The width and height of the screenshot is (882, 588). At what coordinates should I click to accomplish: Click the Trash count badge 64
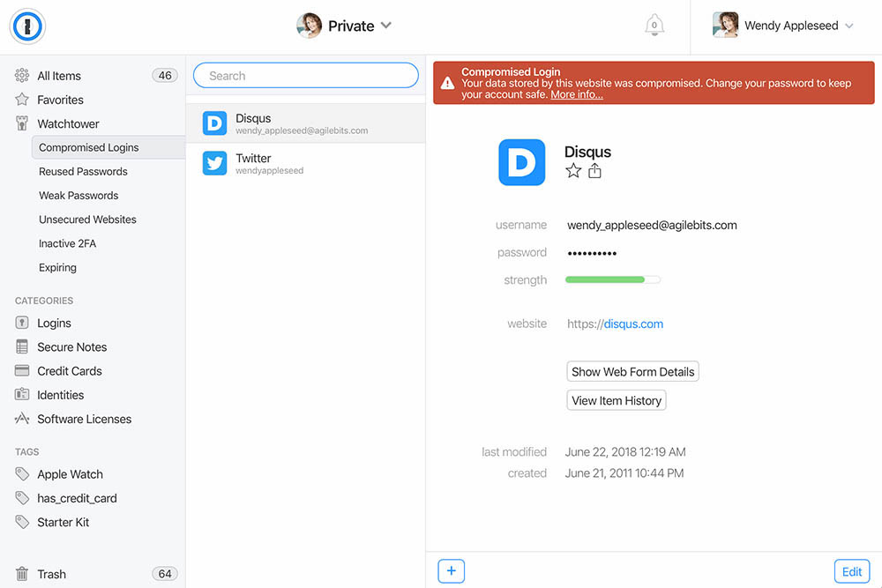(x=165, y=573)
